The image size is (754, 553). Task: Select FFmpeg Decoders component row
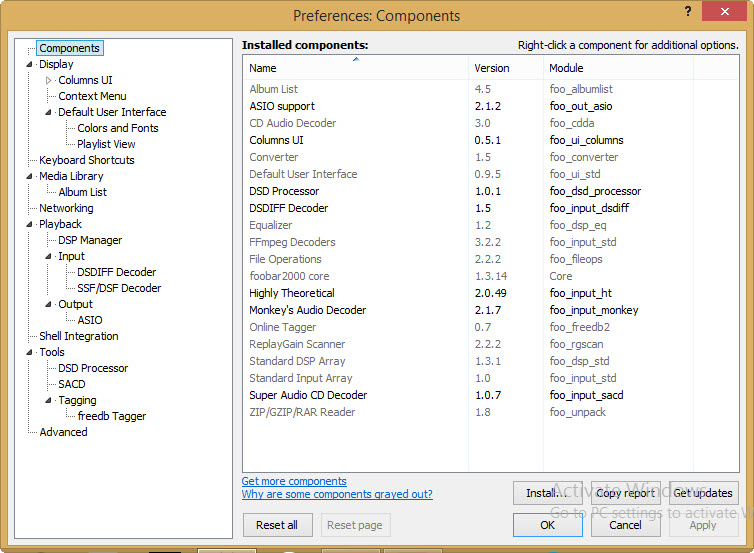point(490,242)
